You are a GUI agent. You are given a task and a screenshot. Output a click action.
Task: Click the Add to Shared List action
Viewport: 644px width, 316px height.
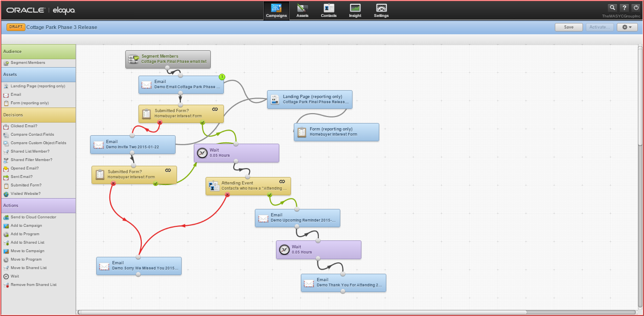(27, 242)
